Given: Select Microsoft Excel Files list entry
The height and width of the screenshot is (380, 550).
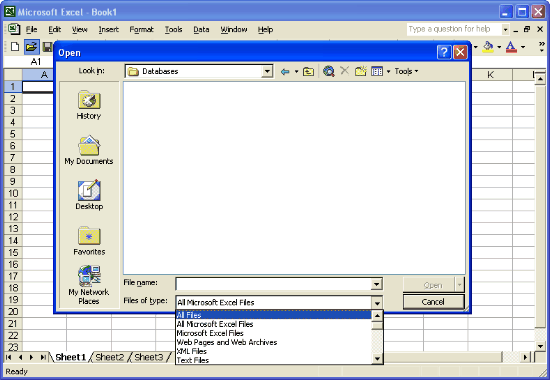Looking at the screenshot, I should pos(273,333).
